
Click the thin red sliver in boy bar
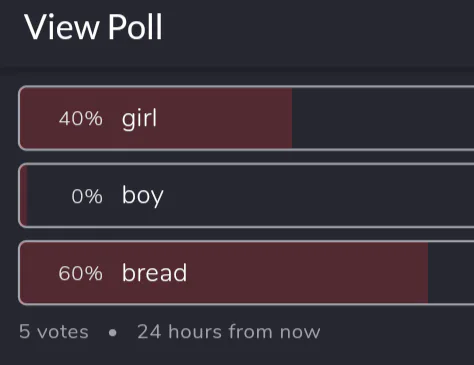coord(24,196)
